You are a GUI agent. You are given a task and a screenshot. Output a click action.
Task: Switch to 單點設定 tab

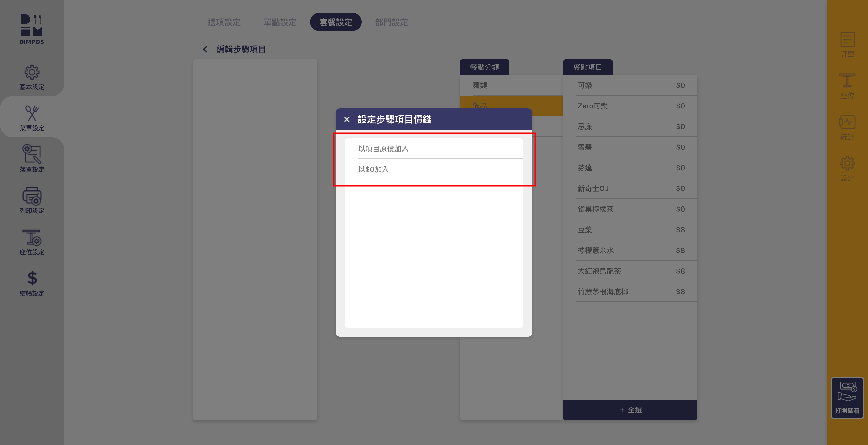click(280, 22)
